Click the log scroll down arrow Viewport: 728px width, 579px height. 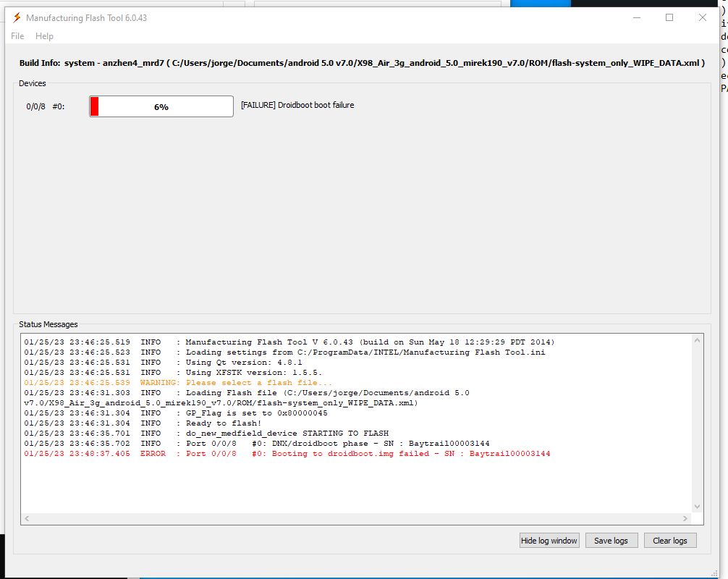click(x=697, y=507)
